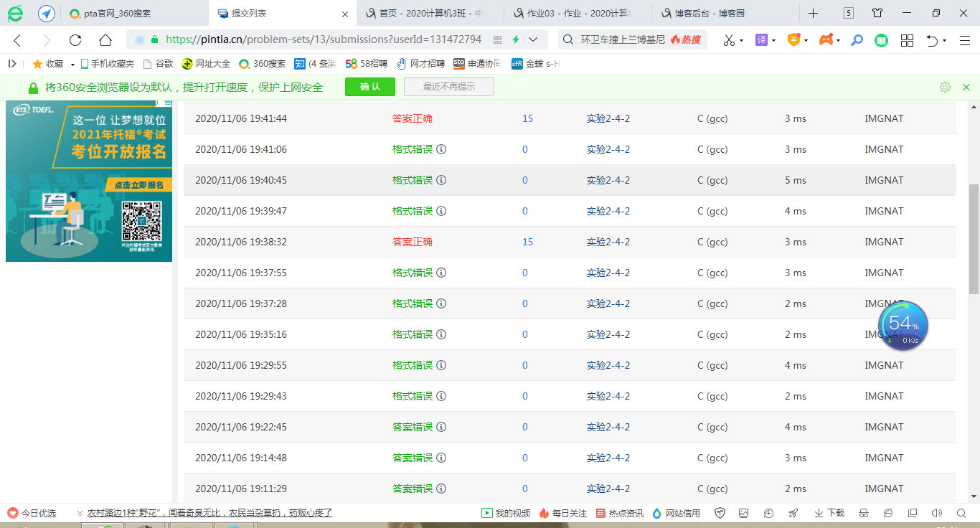
Task: Click the TOEFL exam registration ad banner
Action: 89,181
